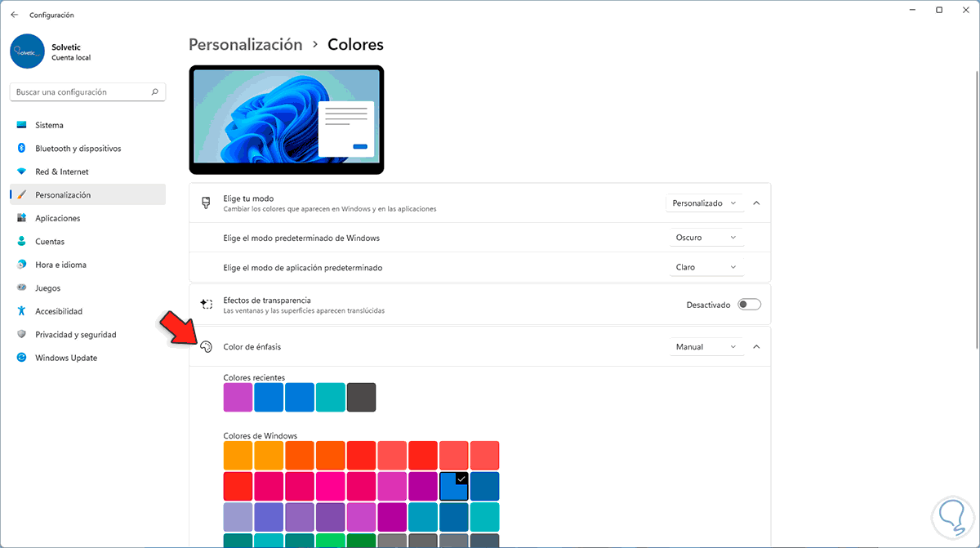The width and height of the screenshot is (980, 548).
Task: Collapse the Color de énfasis section chevron
Action: pos(756,347)
